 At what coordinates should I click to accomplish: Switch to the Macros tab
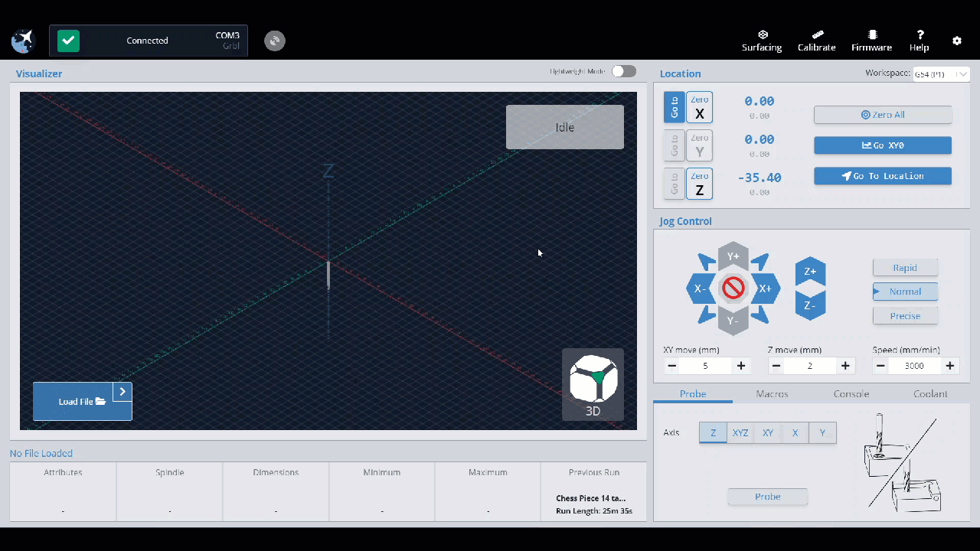[x=772, y=394]
